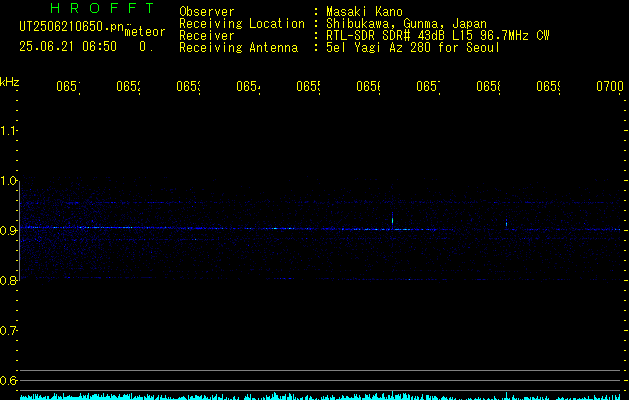The height and width of the screenshot is (400, 629).
Task: Click the 0652 time axis label
Action: [x=128, y=87]
